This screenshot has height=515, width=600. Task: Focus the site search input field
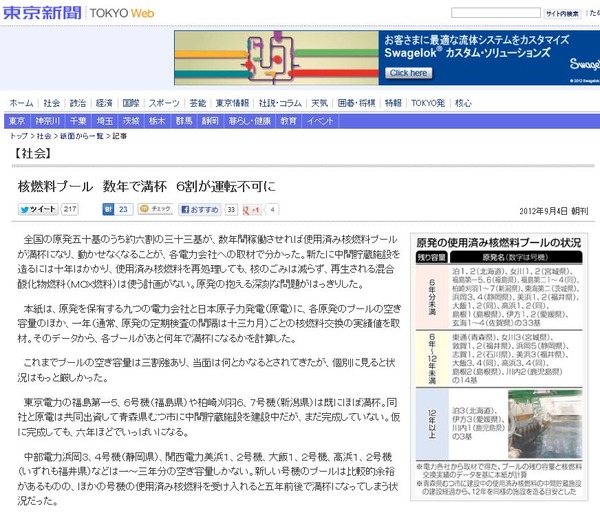[496, 13]
